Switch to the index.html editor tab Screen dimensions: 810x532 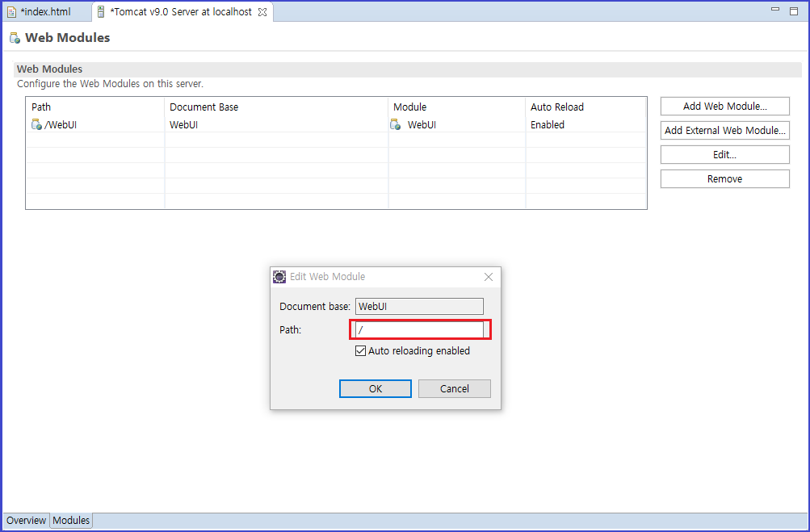coord(45,12)
